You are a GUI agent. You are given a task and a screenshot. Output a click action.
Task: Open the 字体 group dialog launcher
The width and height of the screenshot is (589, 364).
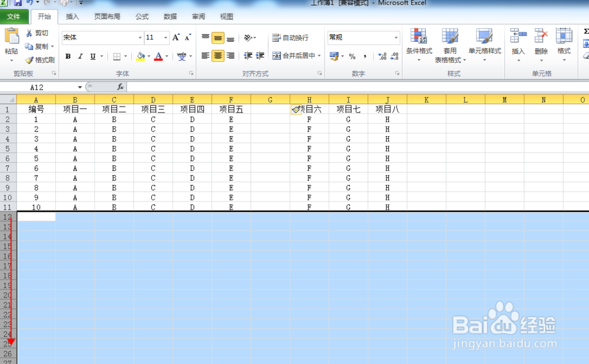pos(191,73)
